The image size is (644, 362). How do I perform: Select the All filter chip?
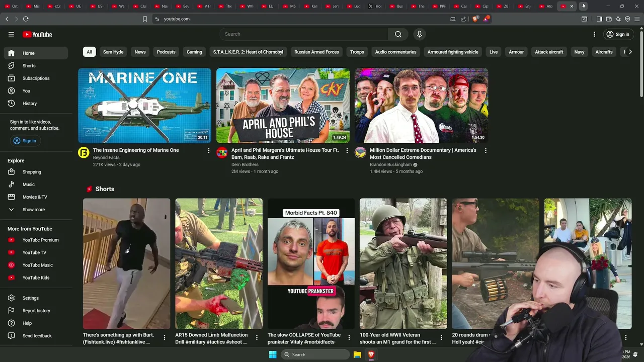[x=89, y=52]
